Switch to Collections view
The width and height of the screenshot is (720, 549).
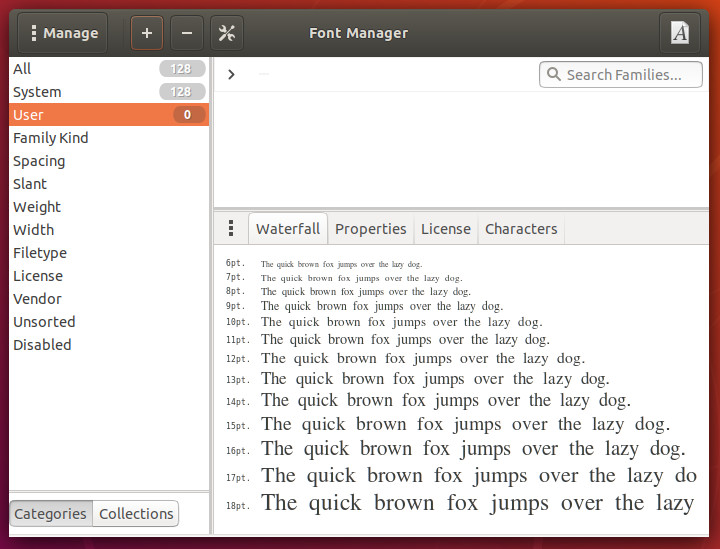136,514
